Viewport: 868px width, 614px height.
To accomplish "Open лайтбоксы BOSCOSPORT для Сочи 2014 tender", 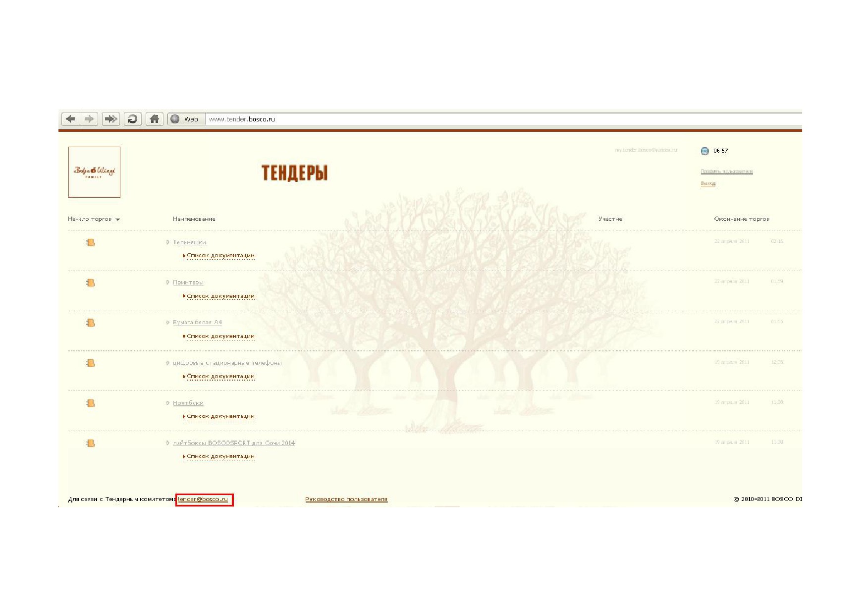I will 234,443.
